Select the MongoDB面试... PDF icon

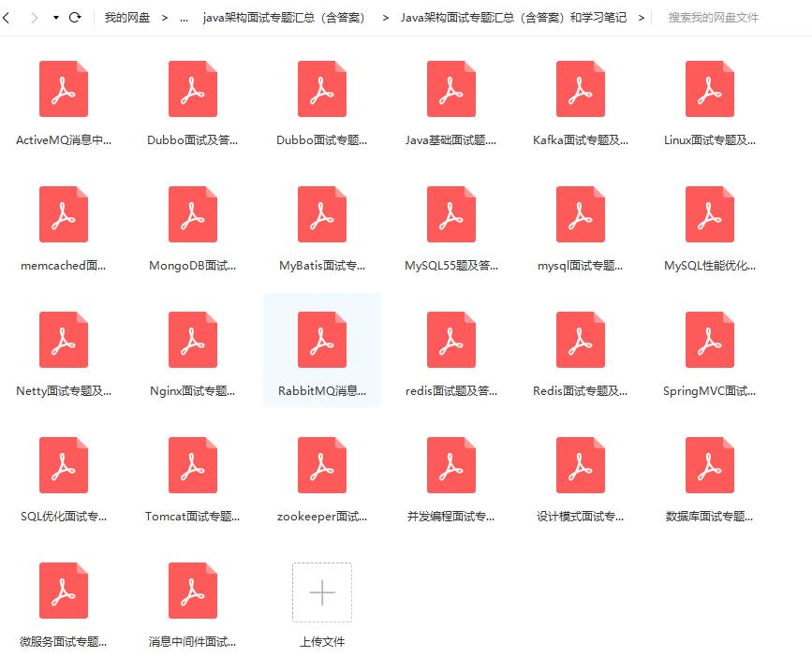(193, 214)
